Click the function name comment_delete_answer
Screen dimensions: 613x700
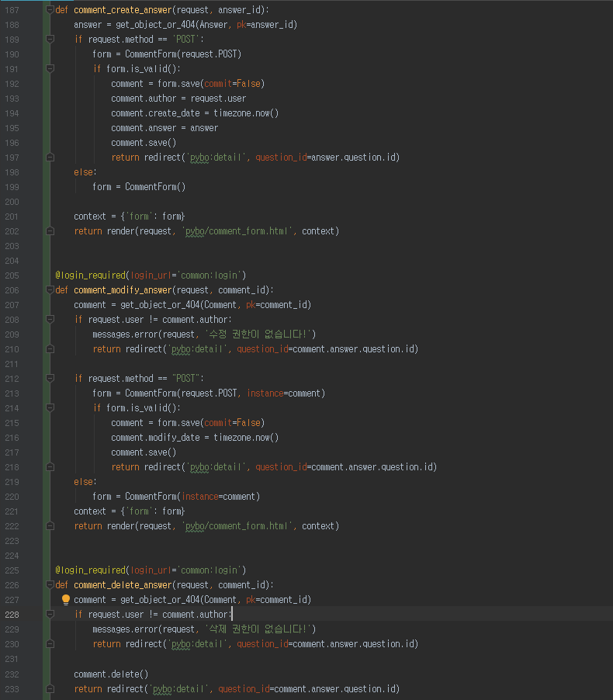coord(123,585)
